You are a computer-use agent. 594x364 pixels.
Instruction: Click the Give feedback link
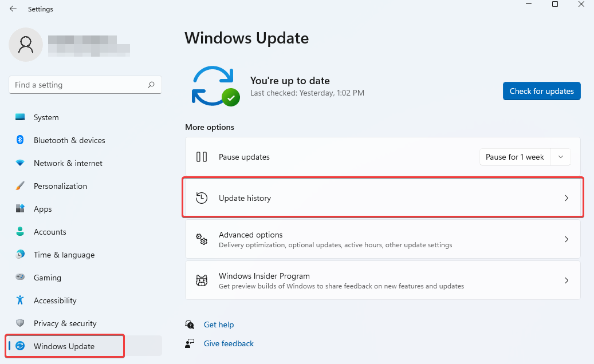[x=229, y=343]
